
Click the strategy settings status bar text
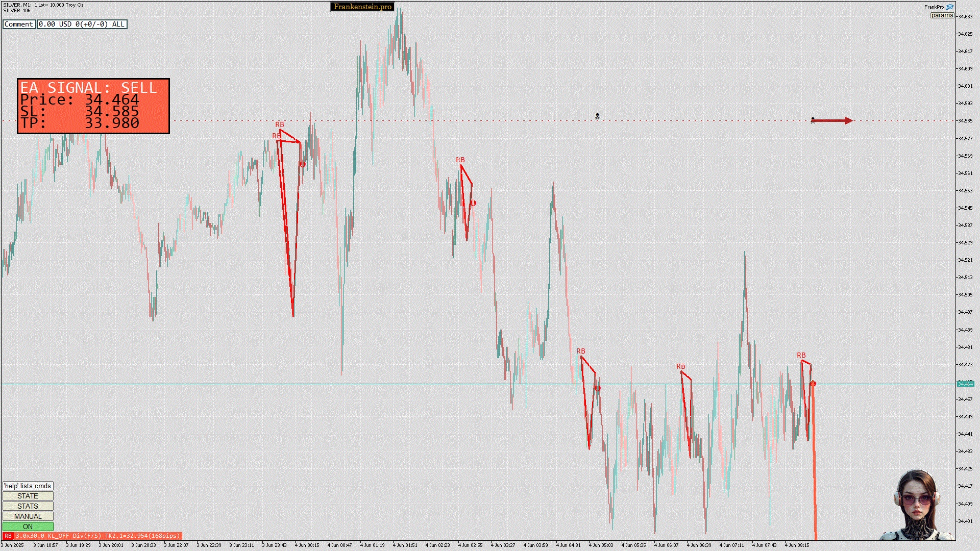pyautogui.click(x=97, y=536)
